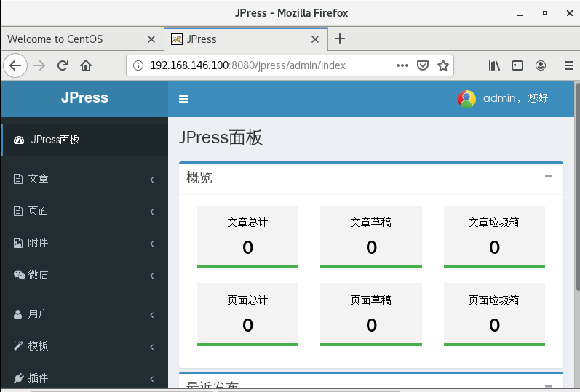The height and width of the screenshot is (392, 580).
Task: Click the JPress dashboard gauge icon
Action: pos(19,140)
